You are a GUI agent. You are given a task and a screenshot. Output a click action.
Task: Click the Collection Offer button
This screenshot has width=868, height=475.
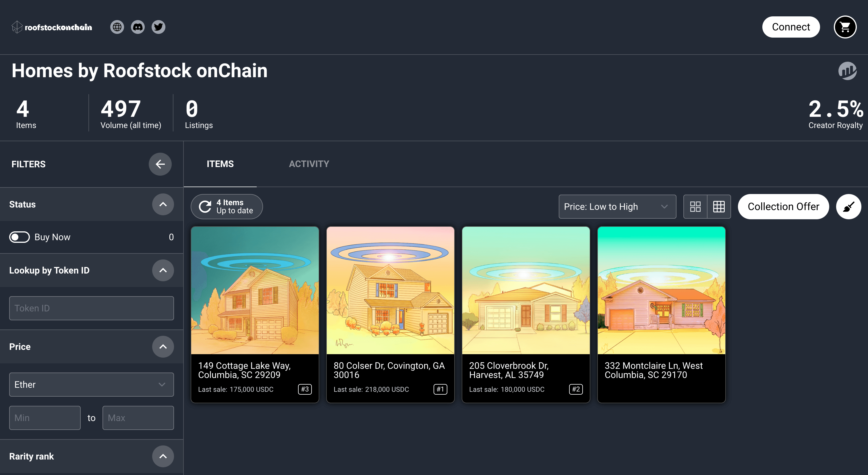click(x=783, y=207)
